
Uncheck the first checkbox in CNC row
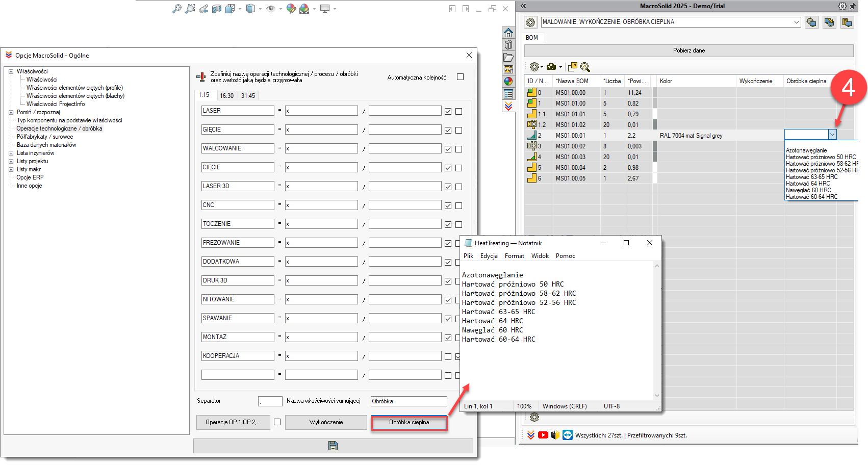[x=448, y=205]
